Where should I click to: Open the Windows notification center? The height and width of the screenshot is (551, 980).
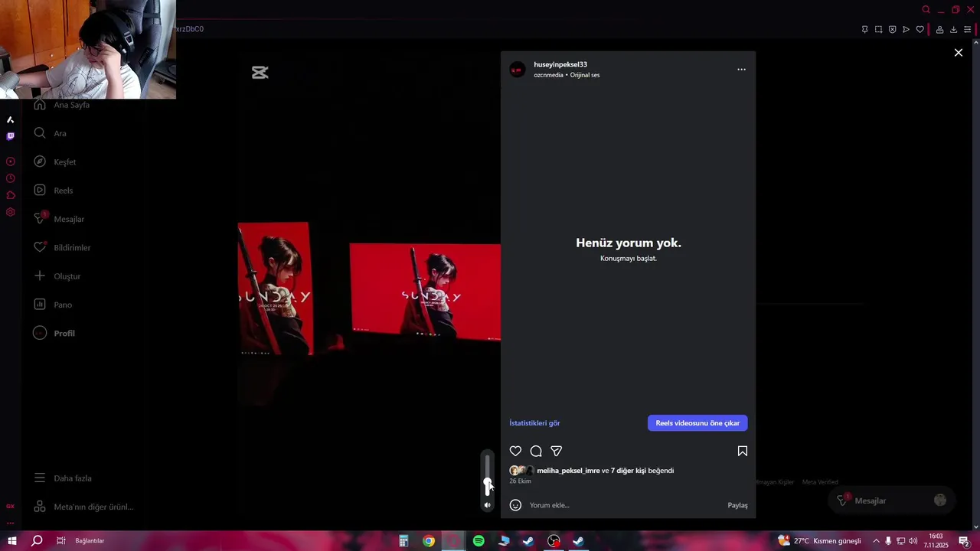(964, 541)
